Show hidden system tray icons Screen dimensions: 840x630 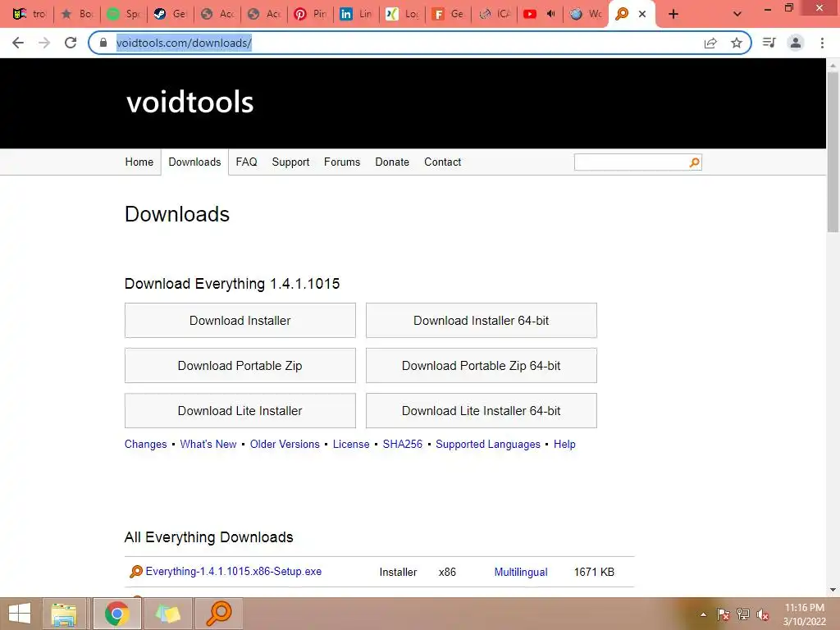[703, 614]
